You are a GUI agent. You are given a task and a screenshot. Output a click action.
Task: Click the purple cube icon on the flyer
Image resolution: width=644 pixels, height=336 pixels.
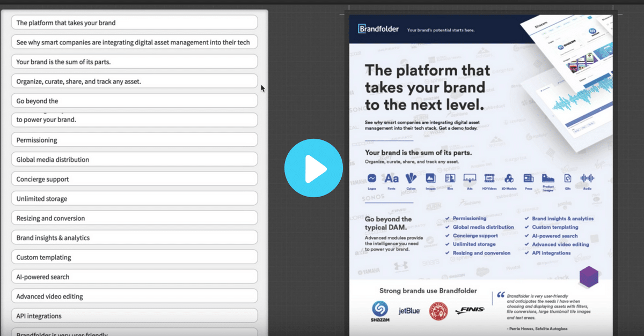[589, 276]
